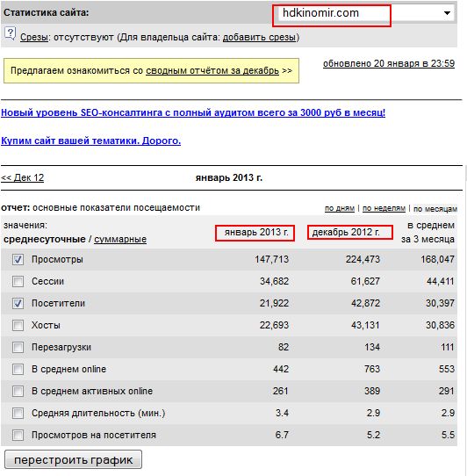467x476 pixels.
Task: Select the Хосты average value 30,836
Action: 440,325
